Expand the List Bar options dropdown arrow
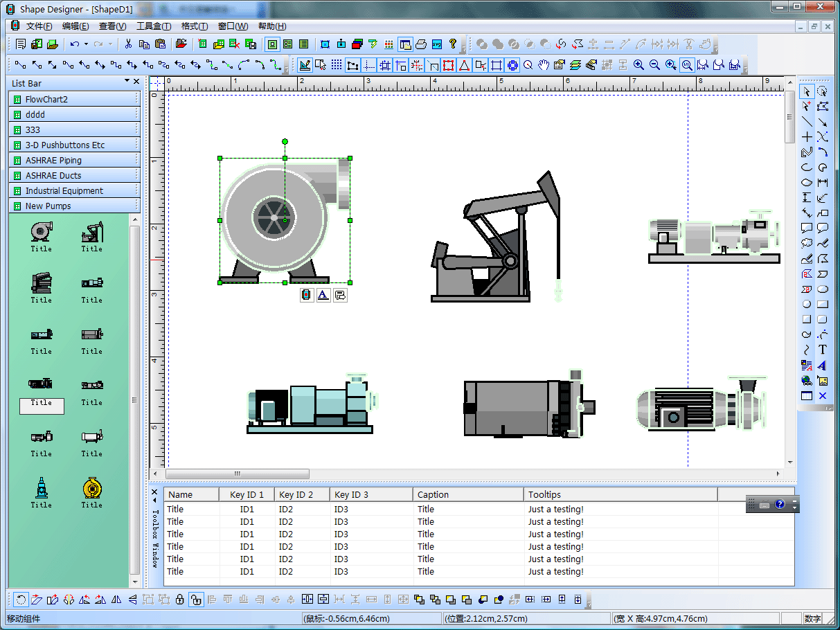 click(127, 82)
